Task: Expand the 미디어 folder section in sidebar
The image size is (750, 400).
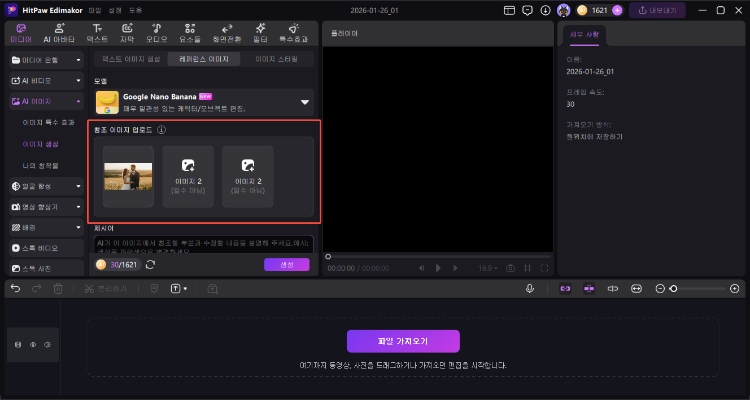Action: 46,60
